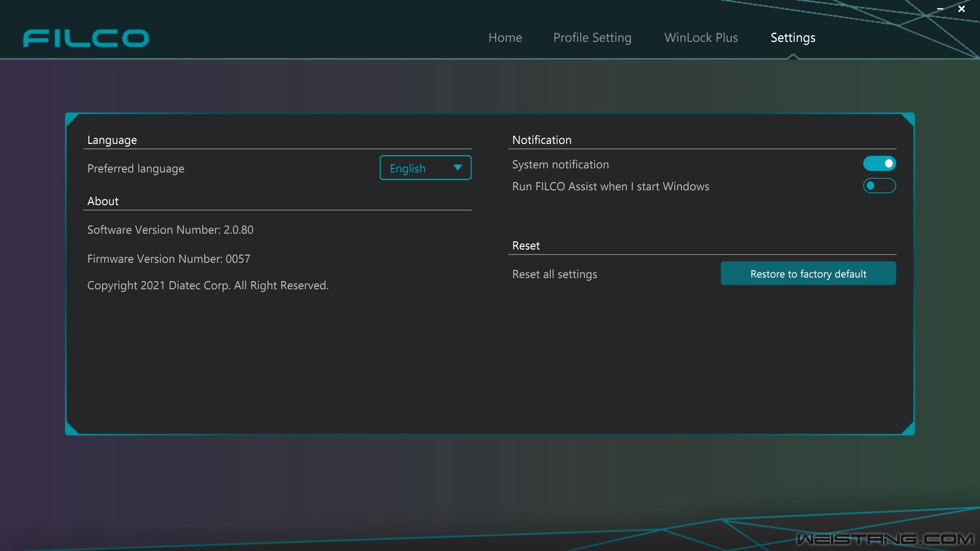Click the Reset section heading
Viewport: 980px width, 551px height.
click(x=526, y=246)
